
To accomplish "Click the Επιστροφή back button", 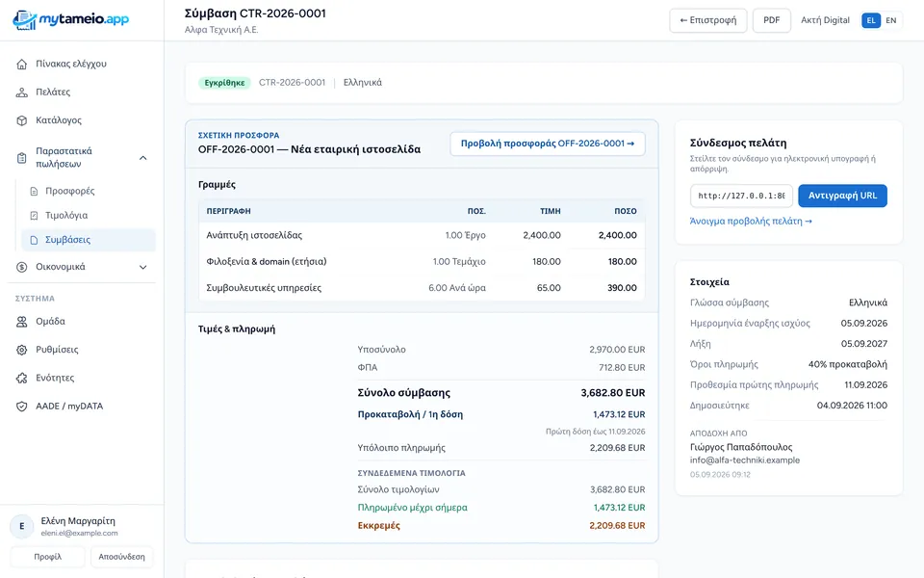I will [x=708, y=20].
